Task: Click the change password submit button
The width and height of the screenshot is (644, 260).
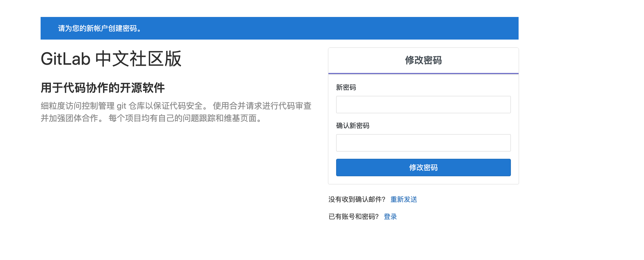Action: tap(423, 168)
